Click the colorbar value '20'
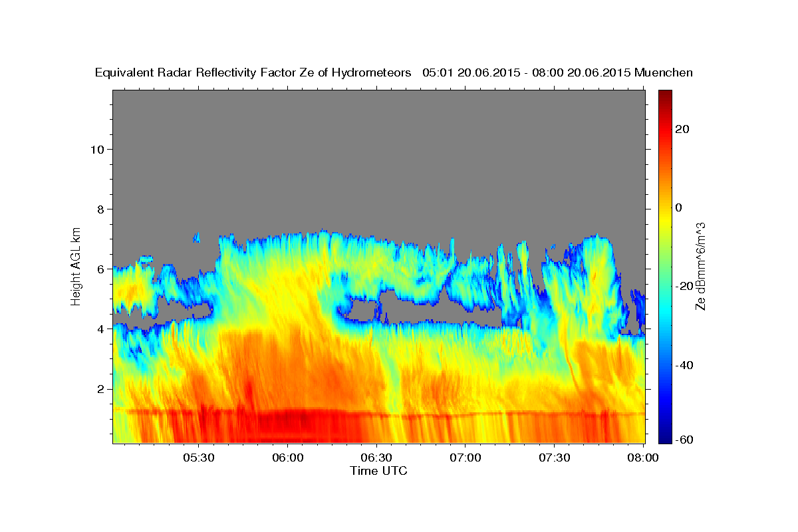 point(681,129)
